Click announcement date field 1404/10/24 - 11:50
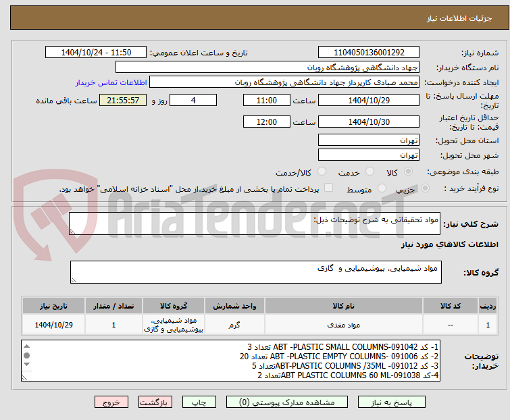510x420 pixels. [96, 53]
